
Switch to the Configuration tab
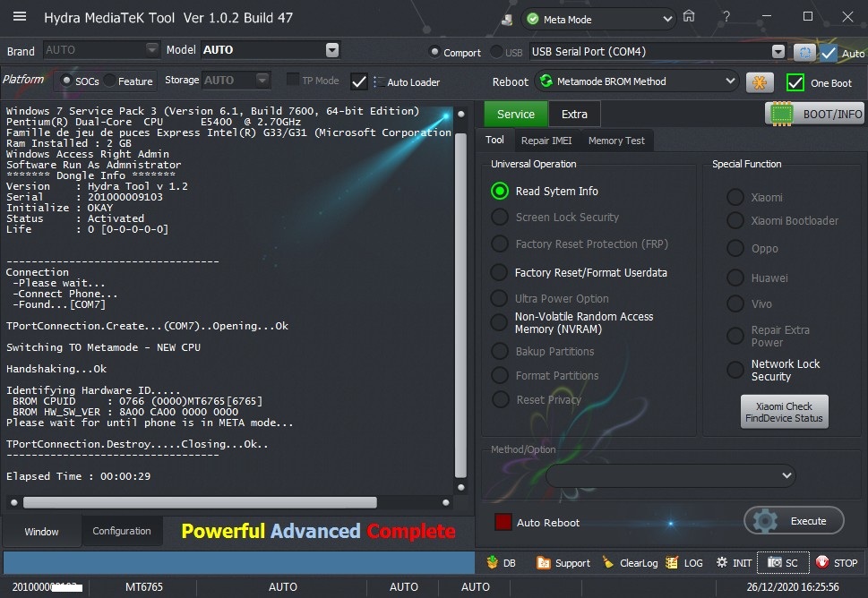(122, 531)
